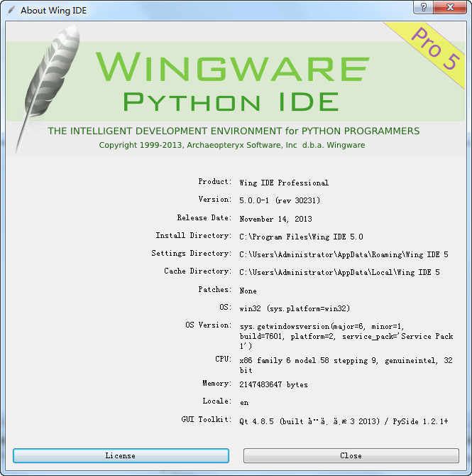The image size is (472, 476).
Task: Click the Locale: label
Action: click(x=217, y=401)
